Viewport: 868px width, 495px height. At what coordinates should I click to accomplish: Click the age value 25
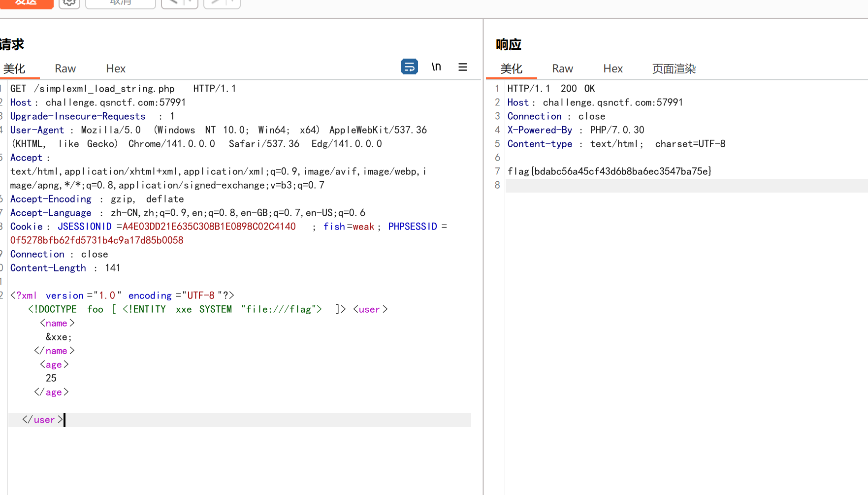click(x=51, y=378)
